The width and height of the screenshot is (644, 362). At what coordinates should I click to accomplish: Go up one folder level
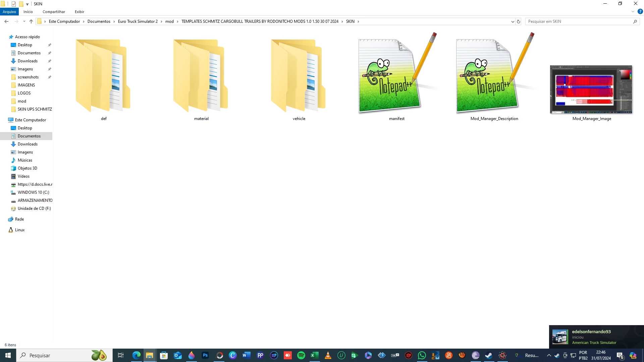31,21
